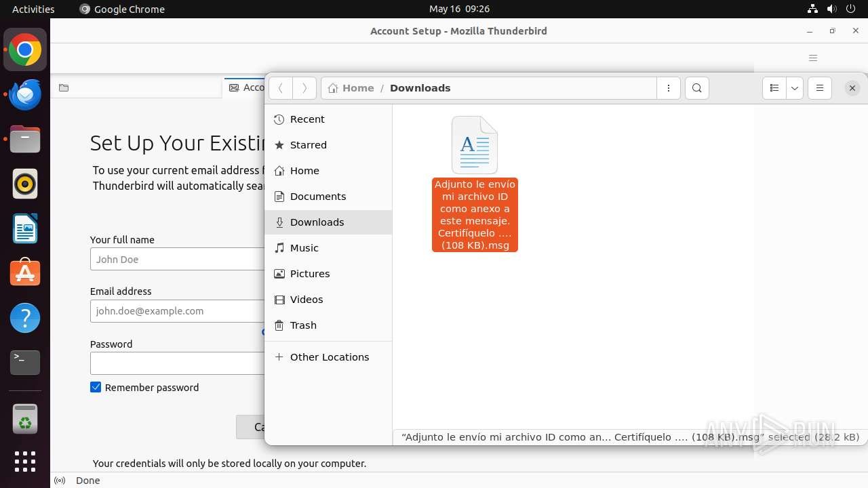
Task: Open Other Locations in sidebar
Action: 328,357
